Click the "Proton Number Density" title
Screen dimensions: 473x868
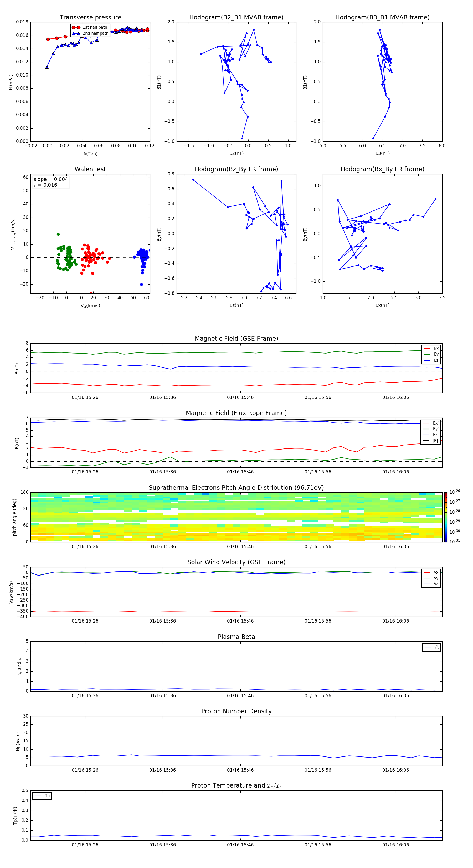236,711
